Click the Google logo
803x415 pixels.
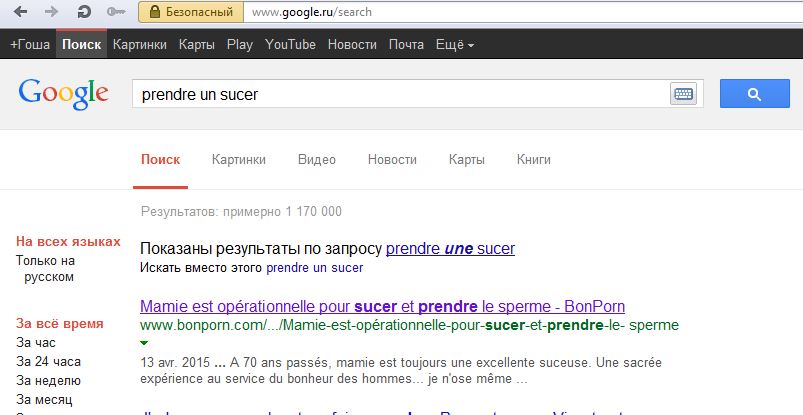tap(64, 94)
